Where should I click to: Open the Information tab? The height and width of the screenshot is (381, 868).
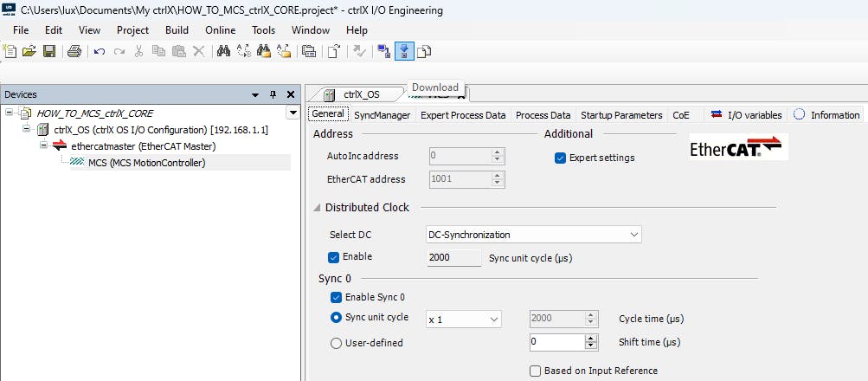tap(826, 115)
